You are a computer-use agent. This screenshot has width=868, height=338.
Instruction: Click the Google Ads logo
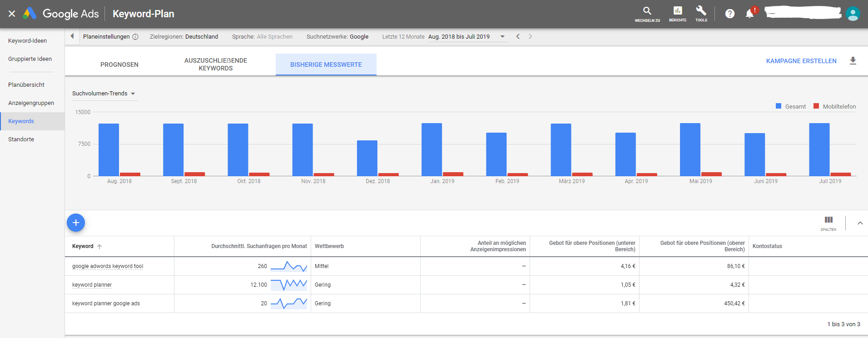[x=61, y=14]
